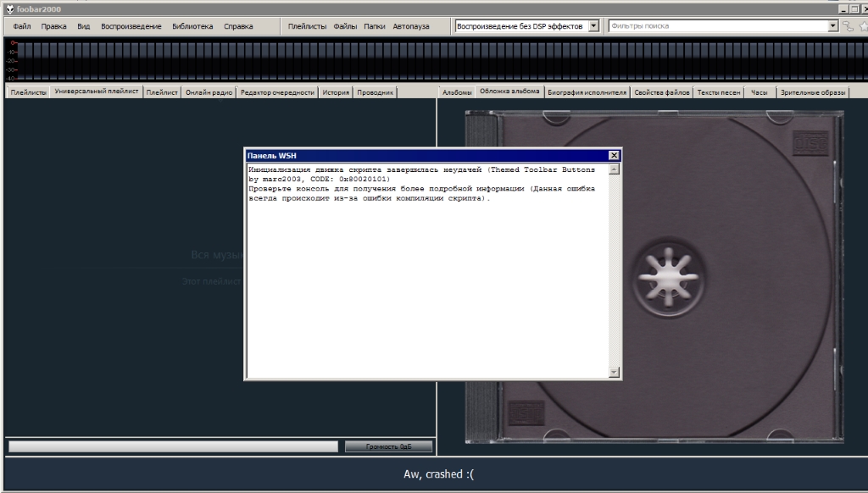Open the Онлайн радио tab
Screen dimensions: 868x493
(209, 92)
